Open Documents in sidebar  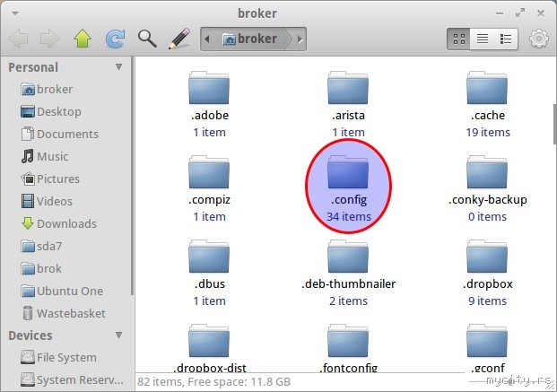pos(60,134)
